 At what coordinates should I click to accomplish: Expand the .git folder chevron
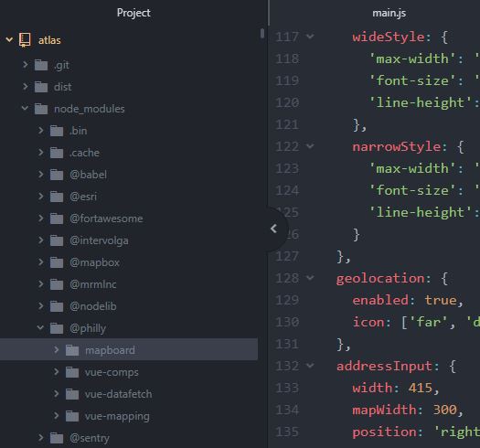click(26, 65)
